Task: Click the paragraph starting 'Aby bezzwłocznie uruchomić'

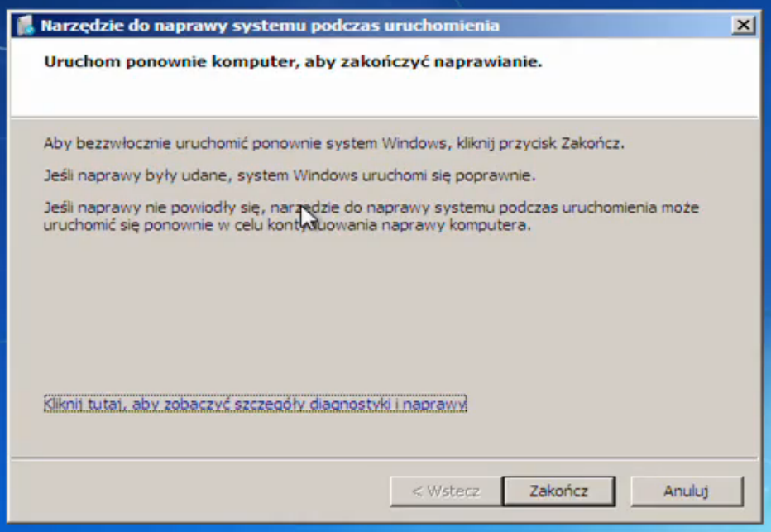Action: [x=334, y=144]
